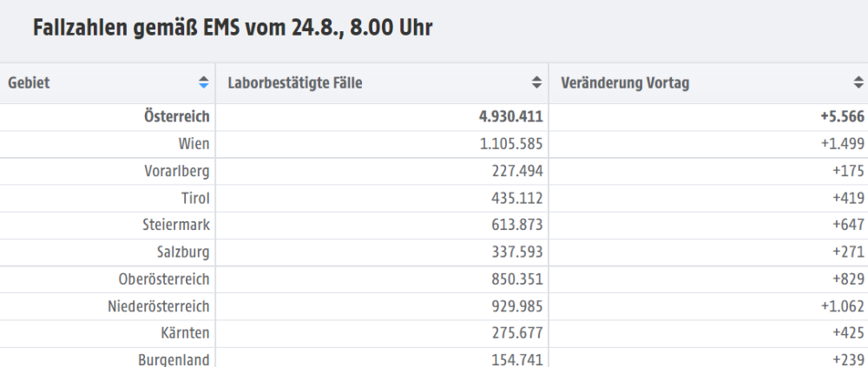Select the Wien row label
The width and height of the screenshot is (868, 367).
coord(194,144)
